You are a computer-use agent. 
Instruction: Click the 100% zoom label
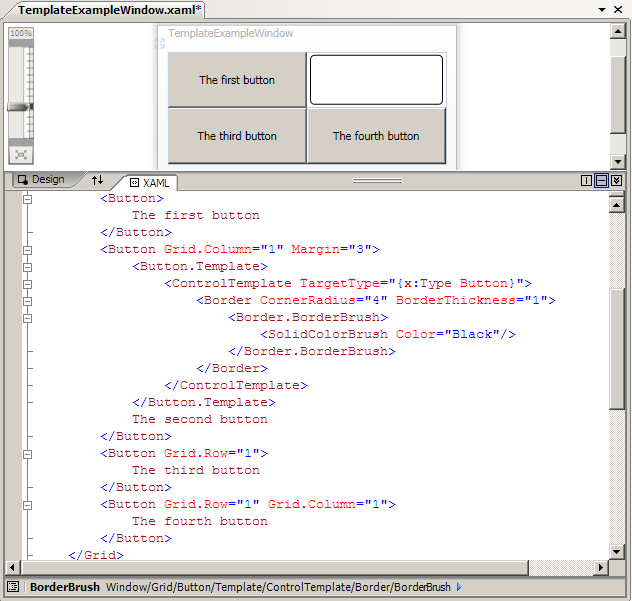click(21, 33)
